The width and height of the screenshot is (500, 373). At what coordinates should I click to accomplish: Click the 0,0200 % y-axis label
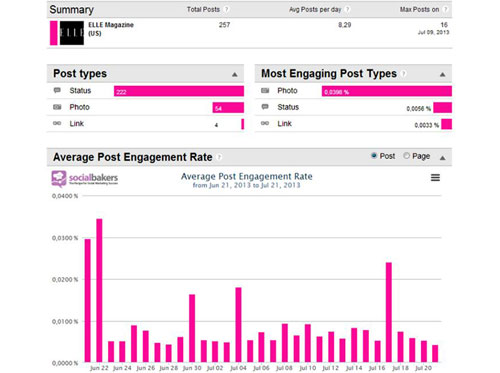(65, 280)
